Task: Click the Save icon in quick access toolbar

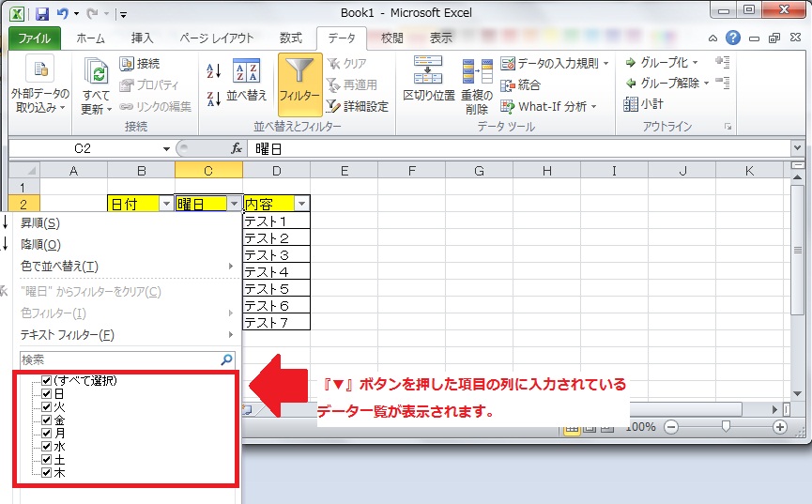Action: [41, 13]
